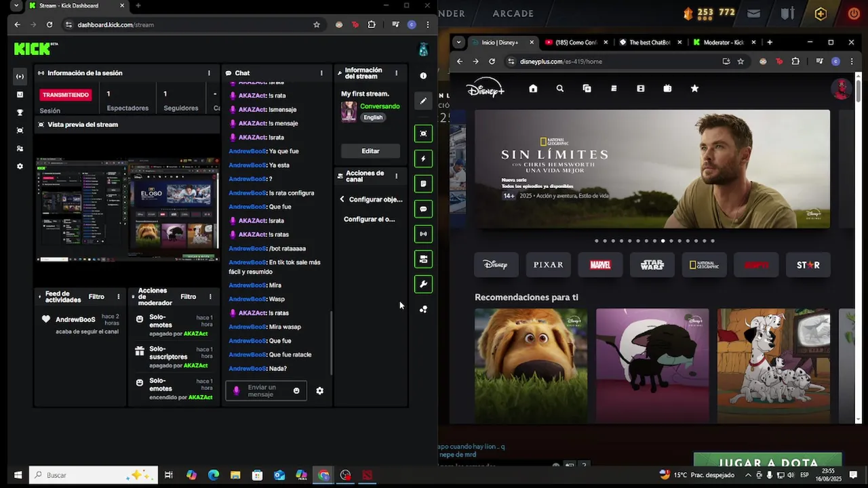Open emoji picker in chat message box
The image size is (868, 488).
click(296, 390)
